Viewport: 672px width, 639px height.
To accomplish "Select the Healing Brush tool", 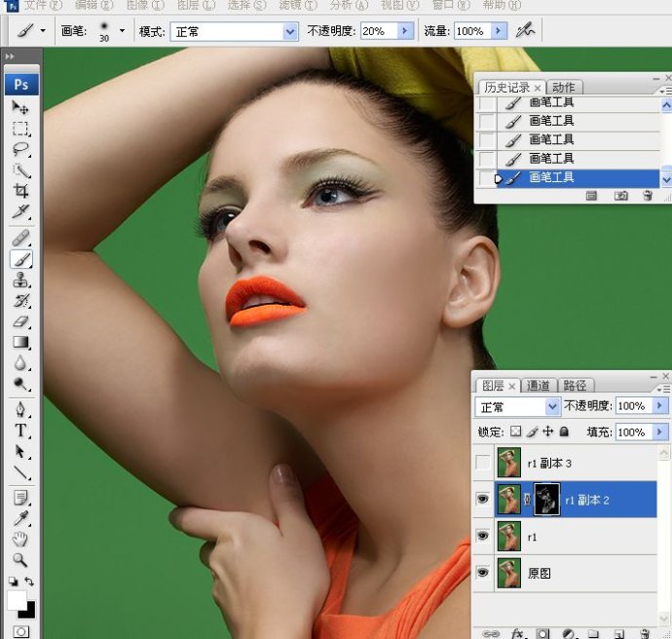I will coord(20,238).
